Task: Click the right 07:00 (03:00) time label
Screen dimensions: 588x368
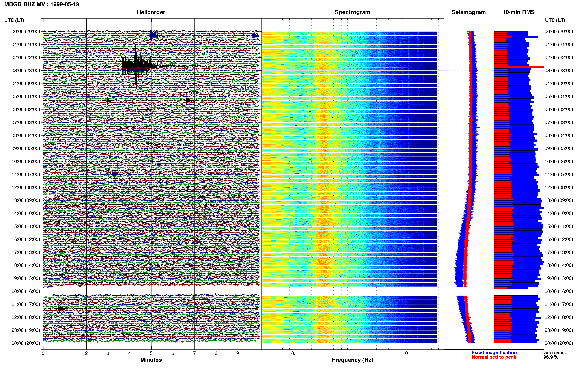Action: tap(559, 122)
